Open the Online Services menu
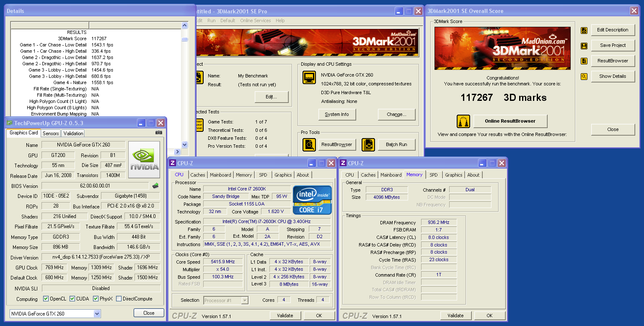The width and height of the screenshot is (644, 326). point(255,21)
